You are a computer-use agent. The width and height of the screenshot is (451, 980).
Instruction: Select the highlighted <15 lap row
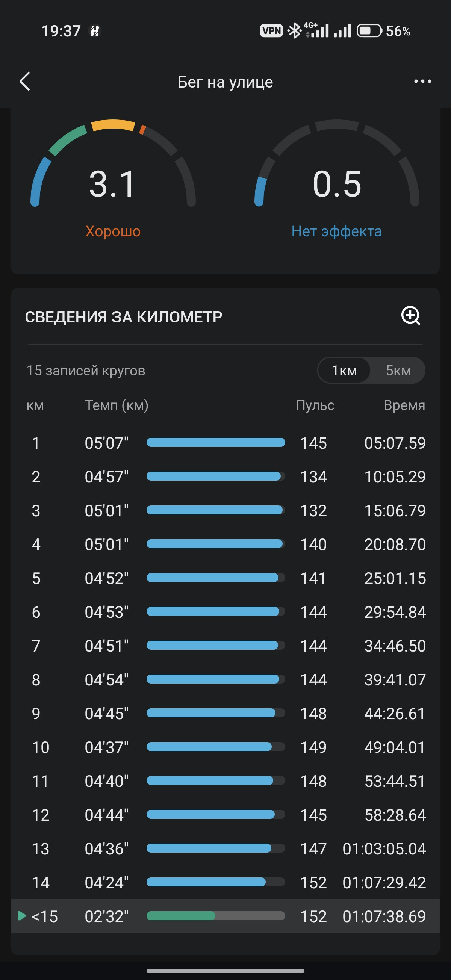pyautogui.click(x=225, y=916)
